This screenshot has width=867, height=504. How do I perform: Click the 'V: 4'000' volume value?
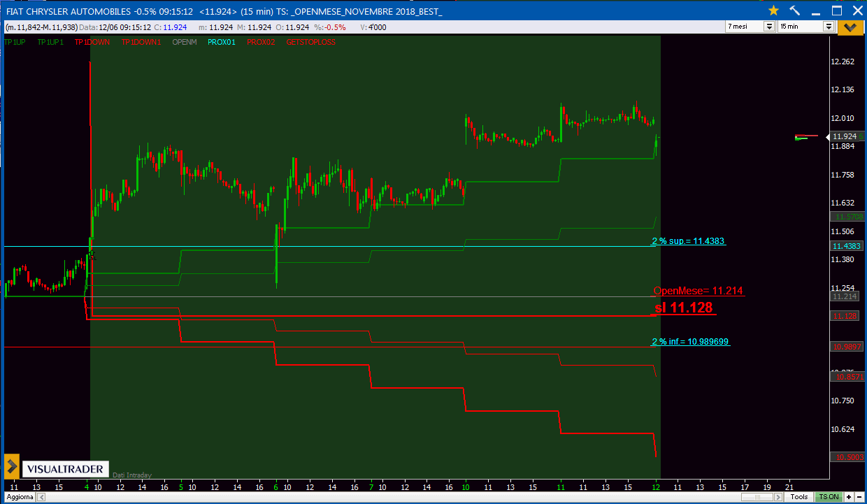[374, 27]
